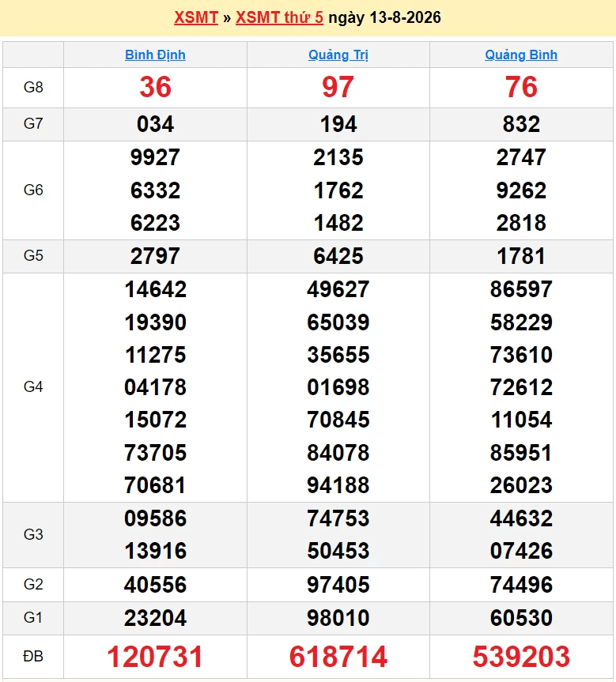Click Quảng Trị G8 result 97
This screenshot has width=616, height=682.
click(x=338, y=87)
